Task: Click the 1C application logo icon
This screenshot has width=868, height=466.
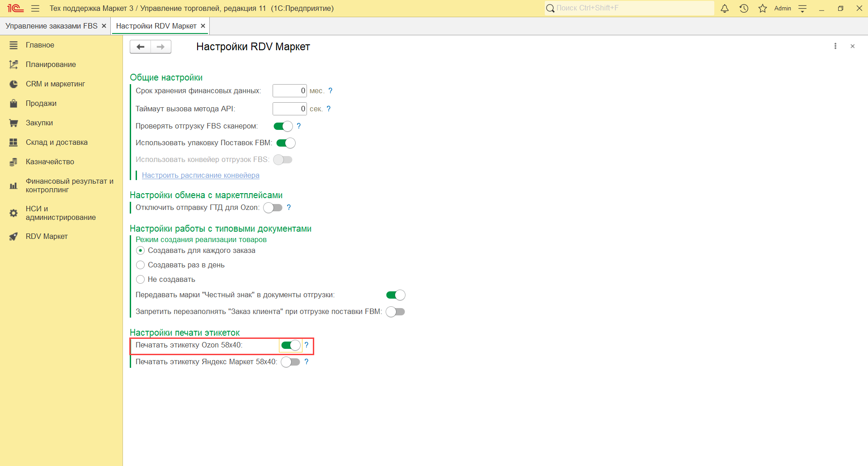Action: (x=15, y=8)
